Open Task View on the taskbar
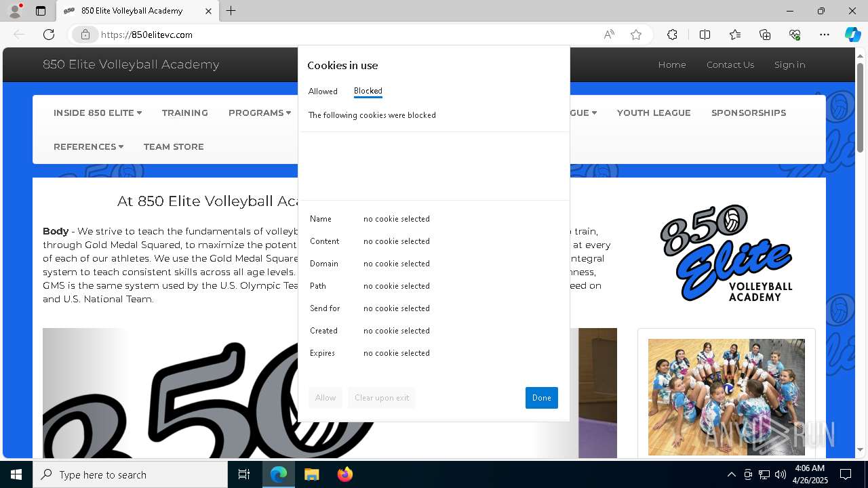Screen dimensions: 868x488 tap(244, 474)
